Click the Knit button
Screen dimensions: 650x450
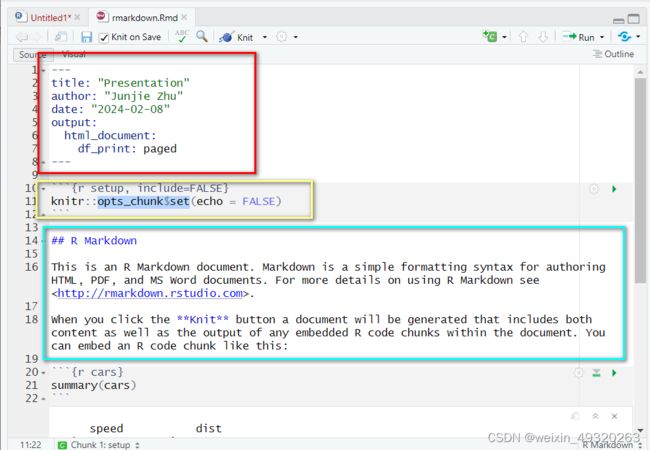point(236,37)
